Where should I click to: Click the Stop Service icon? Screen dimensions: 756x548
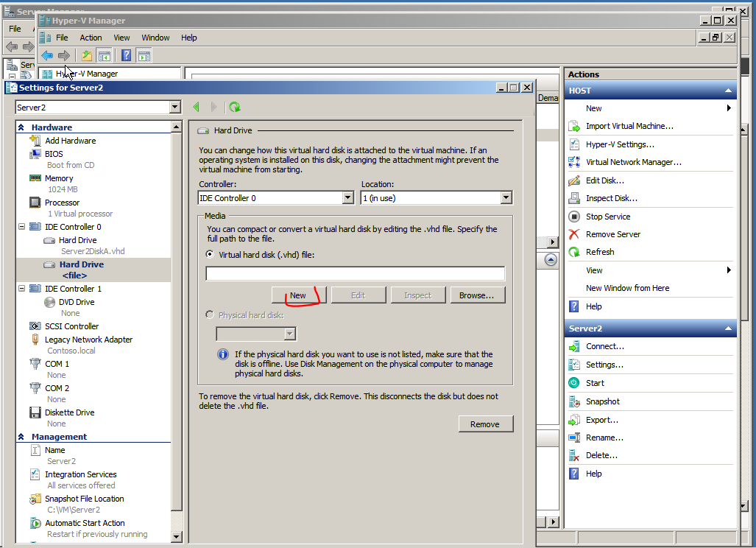pos(574,217)
